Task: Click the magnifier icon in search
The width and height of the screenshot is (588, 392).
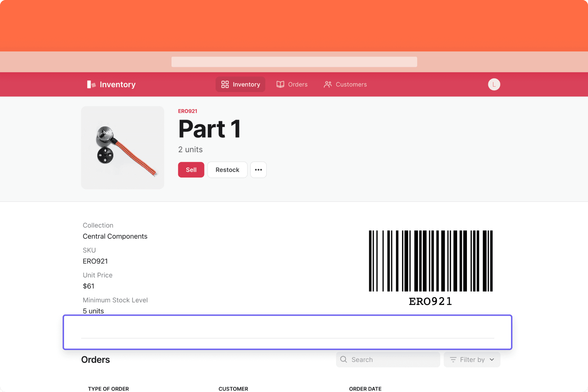Action: [x=344, y=359]
